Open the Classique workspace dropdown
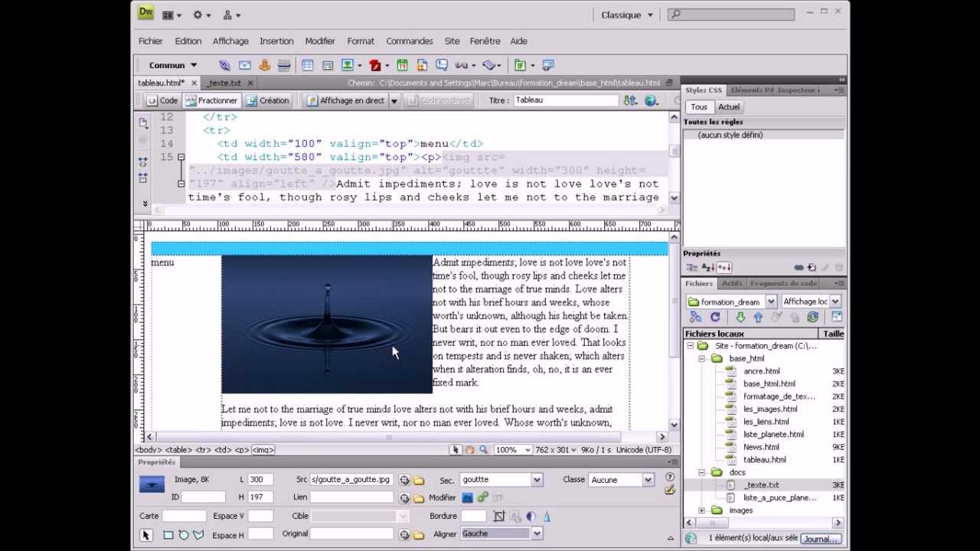This screenshot has width=980, height=551. (x=627, y=15)
